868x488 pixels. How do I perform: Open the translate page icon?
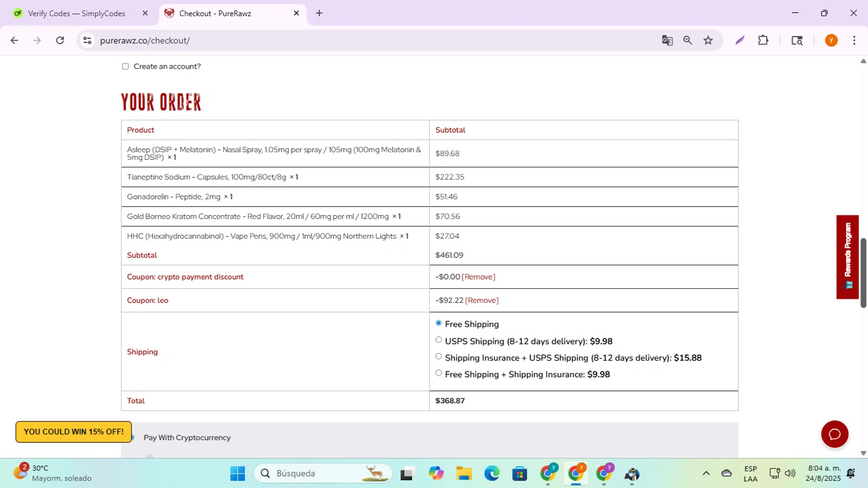(x=667, y=41)
